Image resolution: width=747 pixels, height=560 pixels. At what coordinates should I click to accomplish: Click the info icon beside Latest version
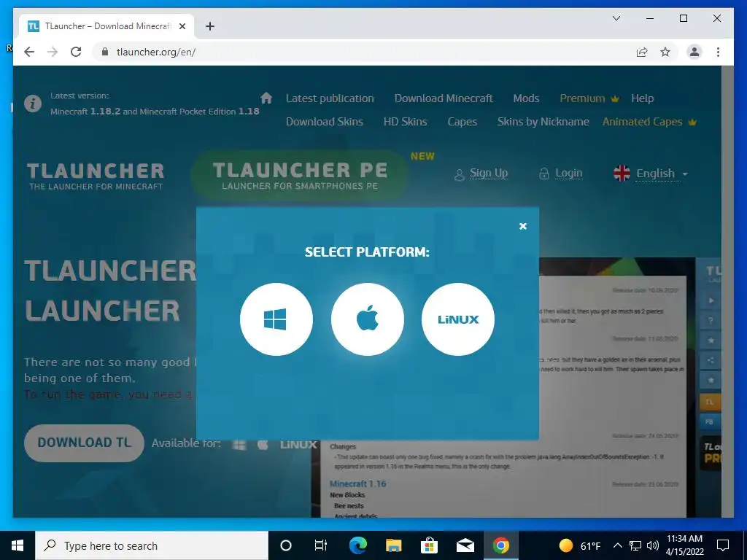click(33, 104)
